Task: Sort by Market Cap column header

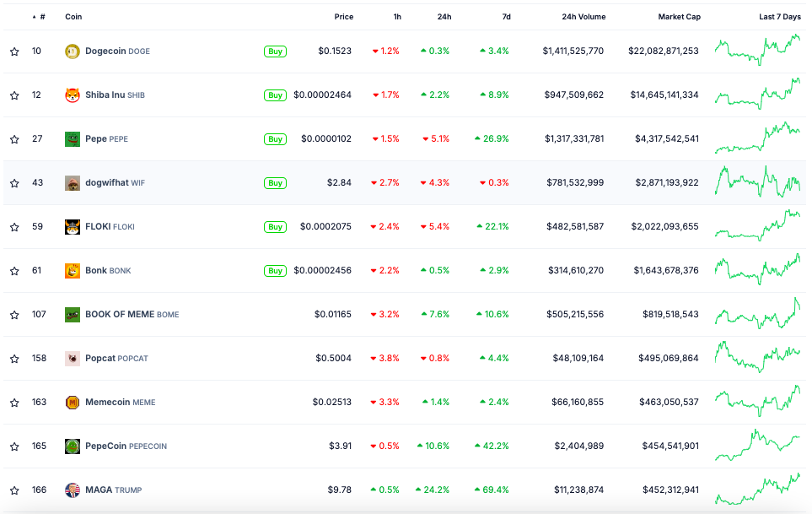Action: tap(679, 17)
